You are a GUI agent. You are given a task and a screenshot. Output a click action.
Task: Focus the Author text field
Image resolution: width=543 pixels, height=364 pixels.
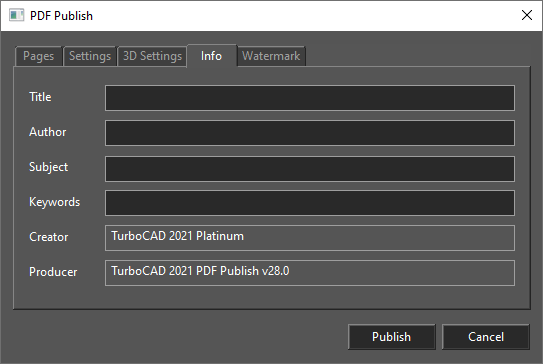(x=310, y=133)
